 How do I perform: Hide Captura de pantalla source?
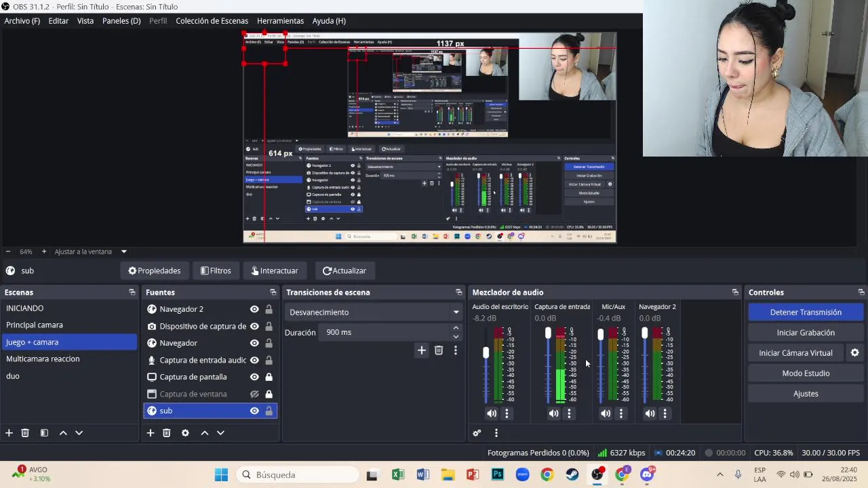254,377
